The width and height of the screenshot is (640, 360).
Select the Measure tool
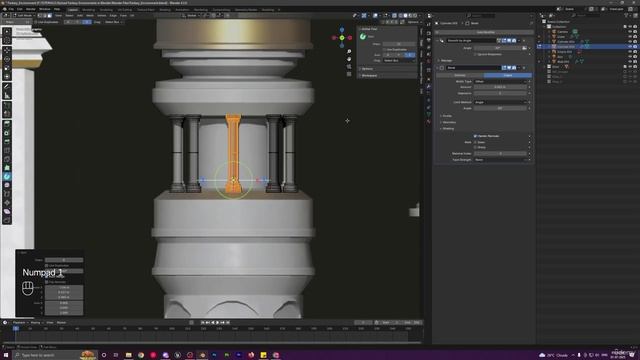coord(7,96)
